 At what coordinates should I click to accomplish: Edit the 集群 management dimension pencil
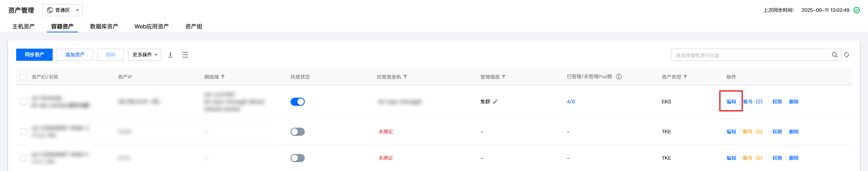click(x=495, y=102)
